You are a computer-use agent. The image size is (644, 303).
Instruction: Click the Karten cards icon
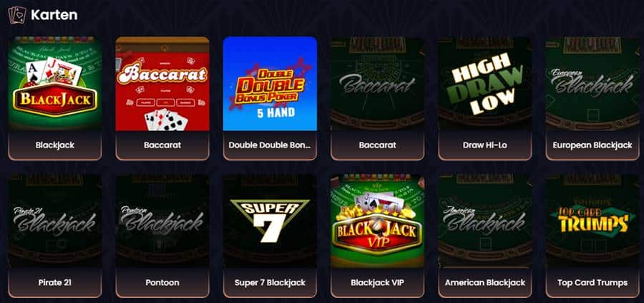pos(17,15)
